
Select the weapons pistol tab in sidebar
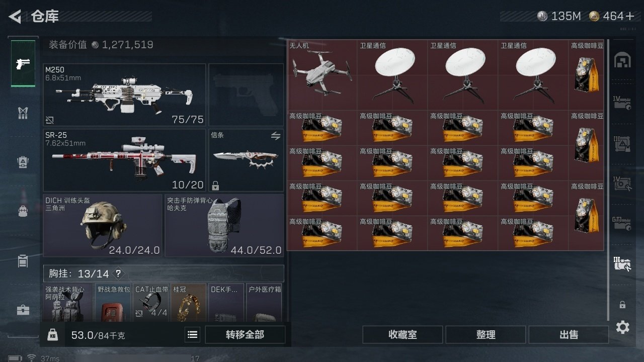pos(23,64)
